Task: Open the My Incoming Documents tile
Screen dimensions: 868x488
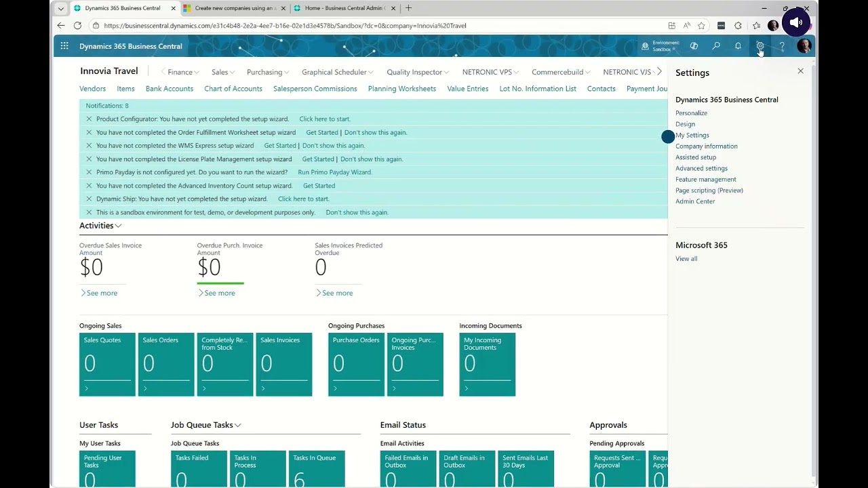Action: coord(487,365)
